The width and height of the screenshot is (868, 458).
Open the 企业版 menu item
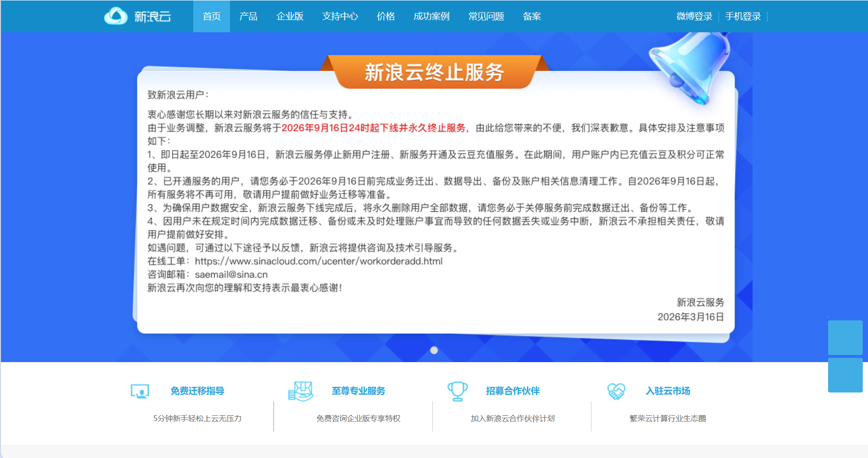[290, 16]
